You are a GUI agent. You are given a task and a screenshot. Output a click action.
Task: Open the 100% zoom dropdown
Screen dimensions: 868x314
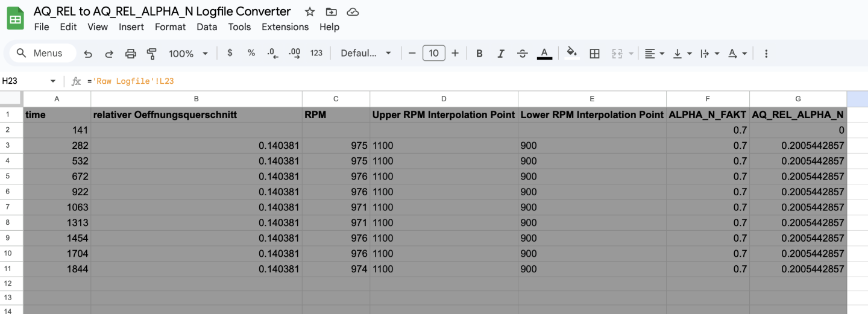(x=188, y=54)
